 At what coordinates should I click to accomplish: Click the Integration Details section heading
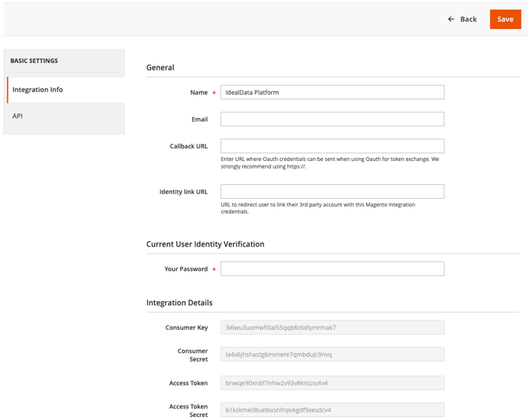tap(179, 303)
